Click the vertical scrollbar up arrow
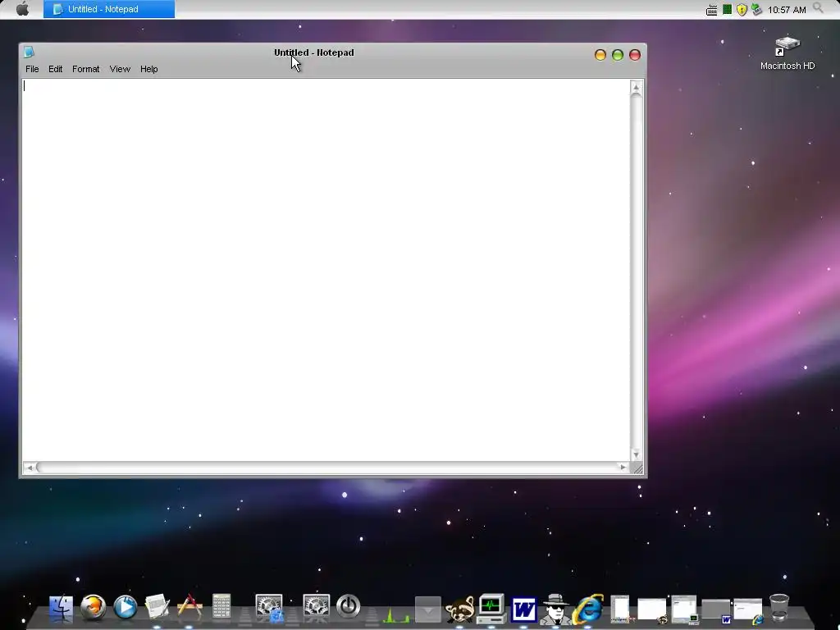The height and width of the screenshot is (630, 840). pyautogui.click(x=636, y=87)
